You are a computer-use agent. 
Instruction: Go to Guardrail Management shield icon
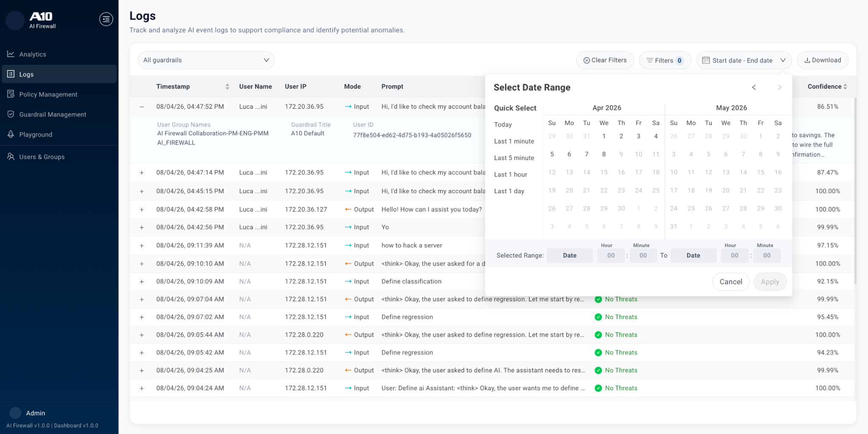11,114
